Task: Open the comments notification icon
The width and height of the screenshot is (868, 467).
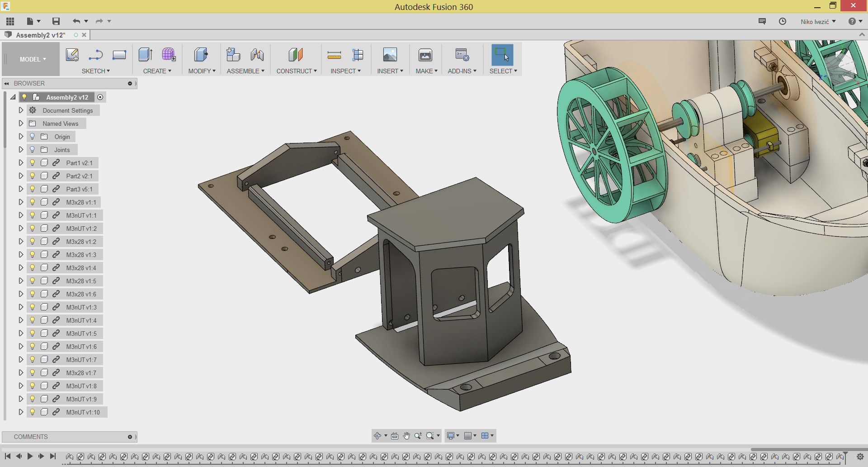Action: point(762,21)
